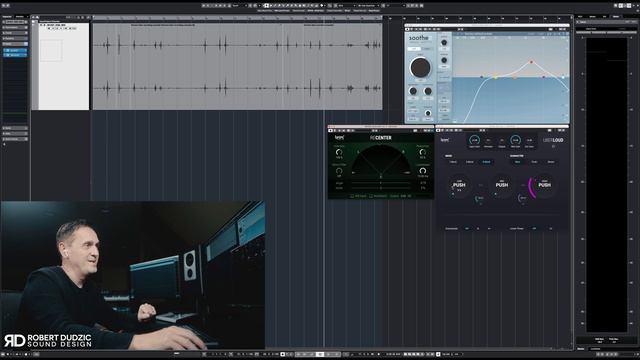Image resolution: width=640 pixels, height=360 pixels.
Task: Toggle the soothe plugin window bypass button
Action: 407,29
